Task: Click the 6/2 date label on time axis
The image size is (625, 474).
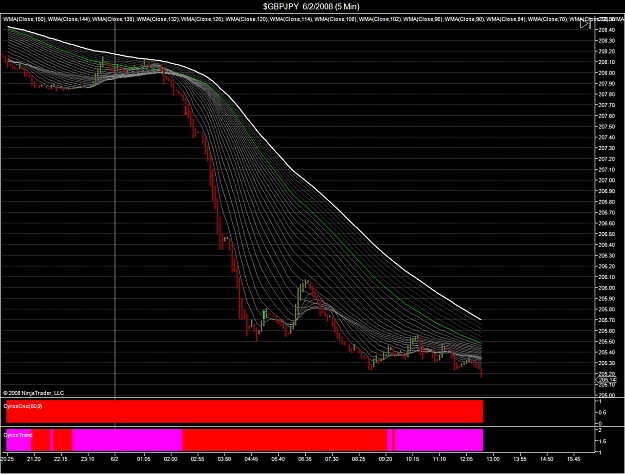Action: coord(115,459)
